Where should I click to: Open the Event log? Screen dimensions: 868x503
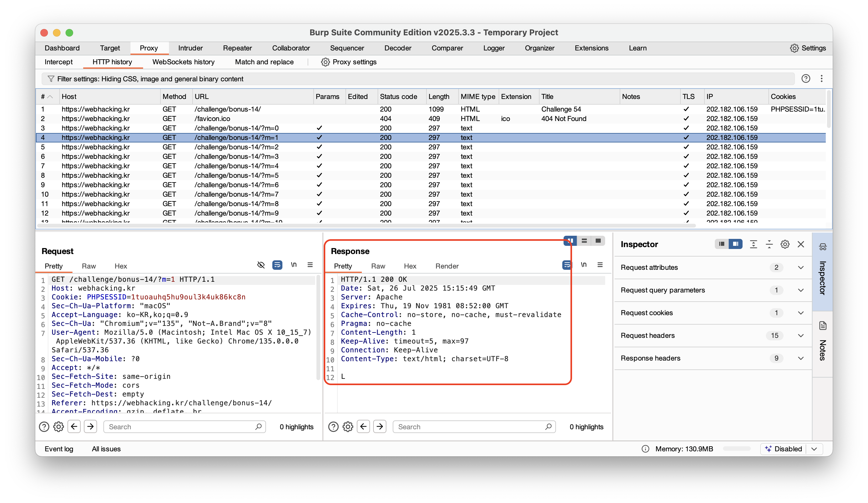click(59, 448)
